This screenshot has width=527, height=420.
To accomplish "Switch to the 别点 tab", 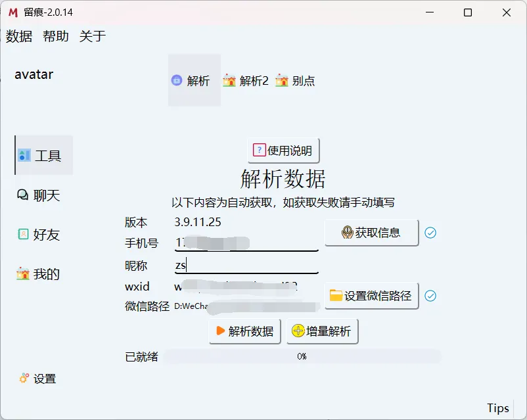I will (295, 81).
